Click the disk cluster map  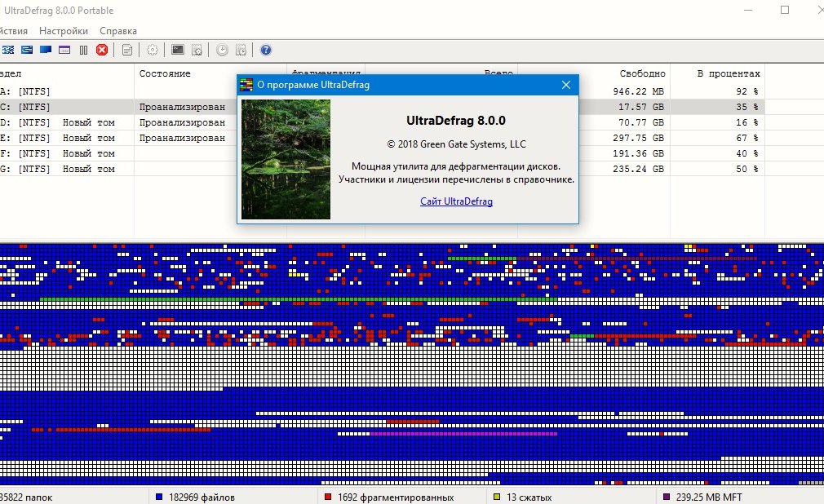[x=412, y=365]
